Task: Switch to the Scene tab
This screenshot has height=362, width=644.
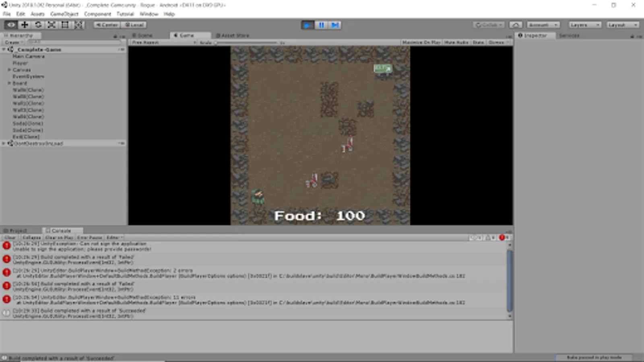Action: tap(144, 35)
